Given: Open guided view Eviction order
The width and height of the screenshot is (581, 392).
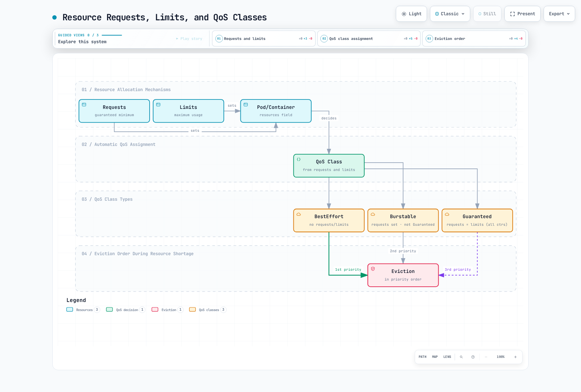Looking at the screenshot, I should [474, 39].
